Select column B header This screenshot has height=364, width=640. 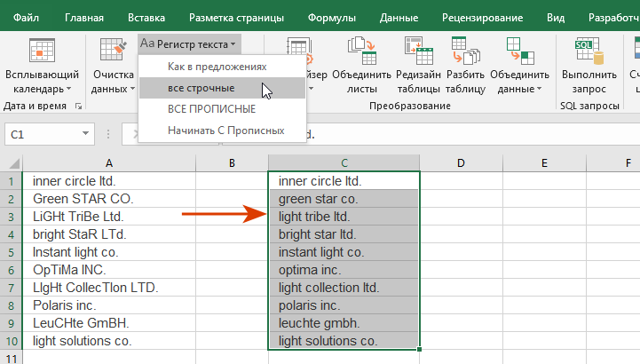pyautogui.click(x=232, y=163)
